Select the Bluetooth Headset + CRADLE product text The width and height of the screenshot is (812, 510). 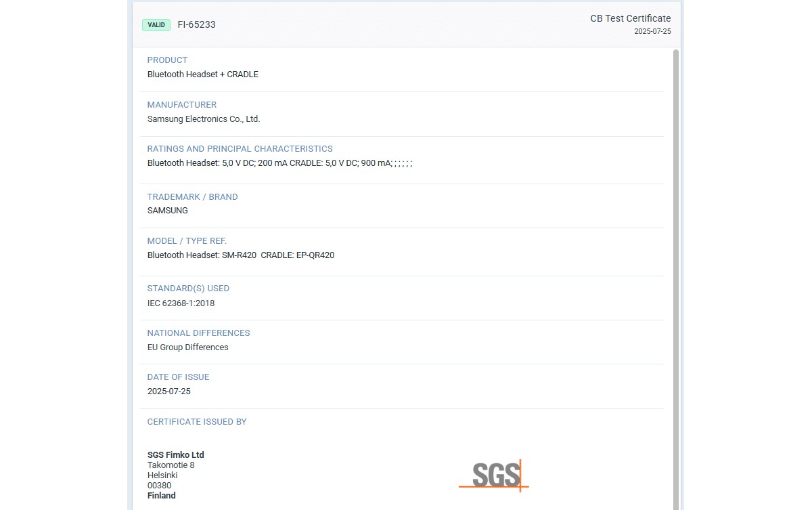click(202, 75)
